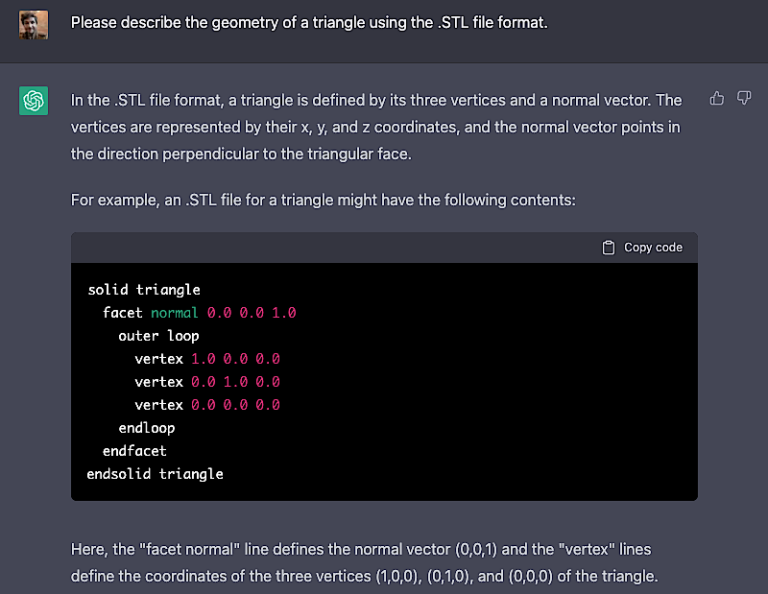Click the clipboard icon in code header
The width and height of the screenshot is (768, 594).
pos(608,248)
